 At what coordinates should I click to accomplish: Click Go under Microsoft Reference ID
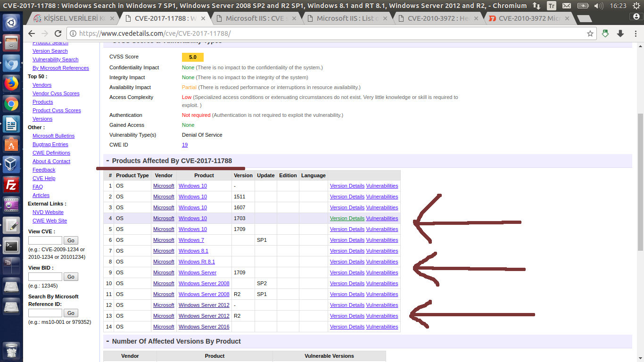click(x=71, y=313)
